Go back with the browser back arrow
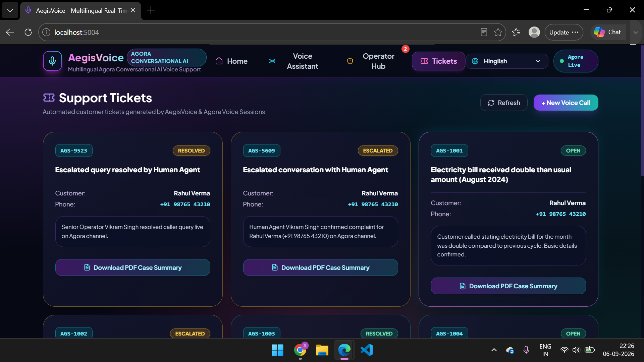This screenshot has width=644, height=362. pos(10,32)
